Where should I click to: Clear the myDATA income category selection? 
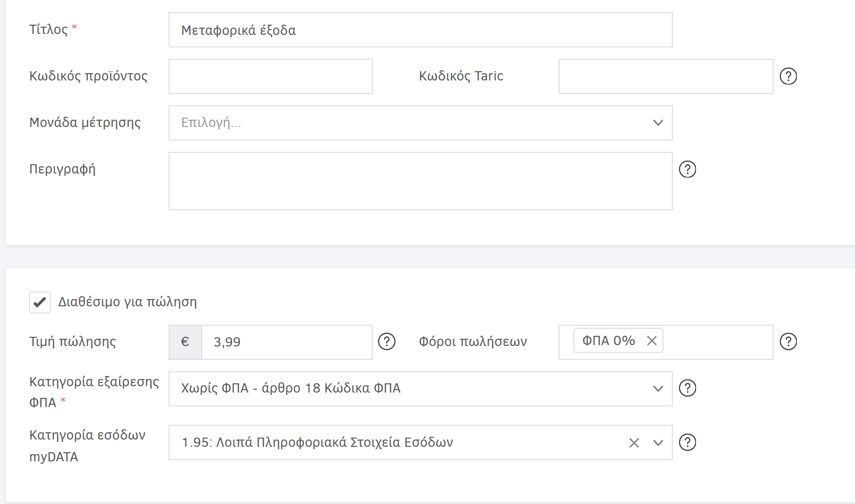(x=634, y=443)
